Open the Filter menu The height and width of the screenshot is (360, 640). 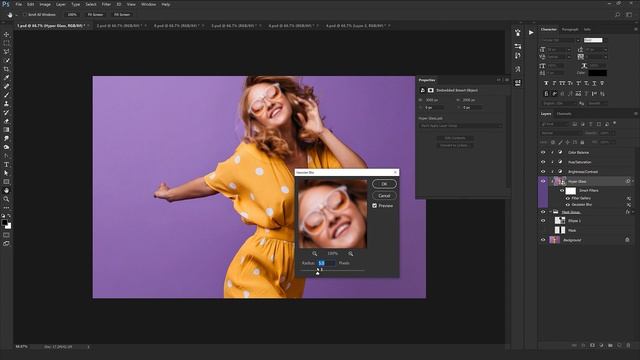point(106,4)
